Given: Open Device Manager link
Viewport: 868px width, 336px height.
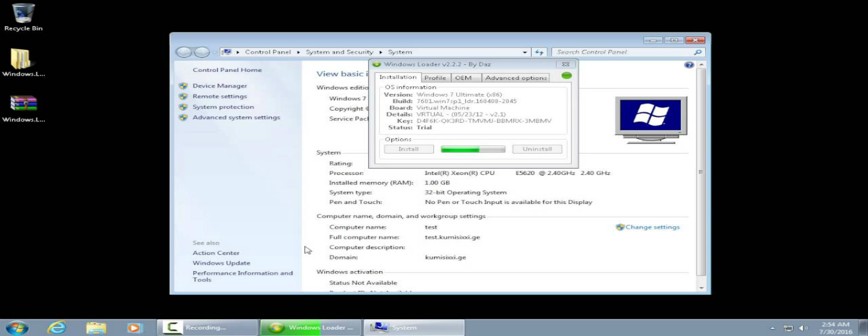Looking at the screenshot, I should pos(219,86).
